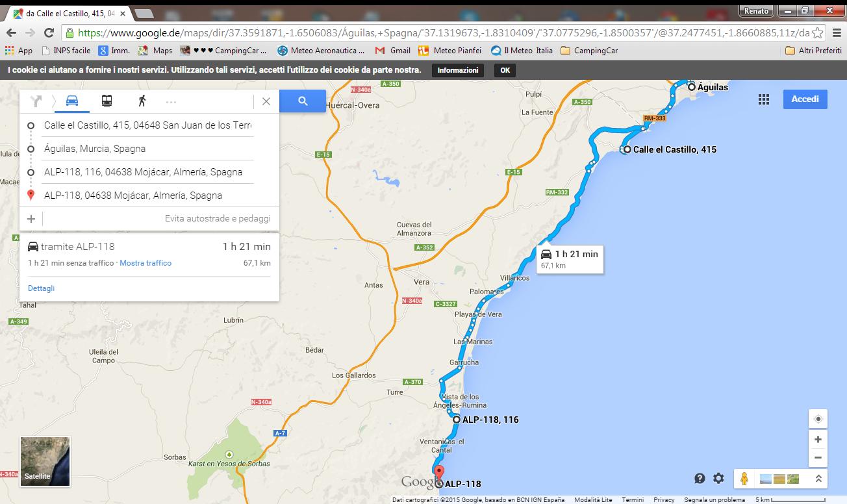The width and height of the screenshot is (847, 504).
Task: Click the blue search magnifier button
Action: click(x=303, y=101)
